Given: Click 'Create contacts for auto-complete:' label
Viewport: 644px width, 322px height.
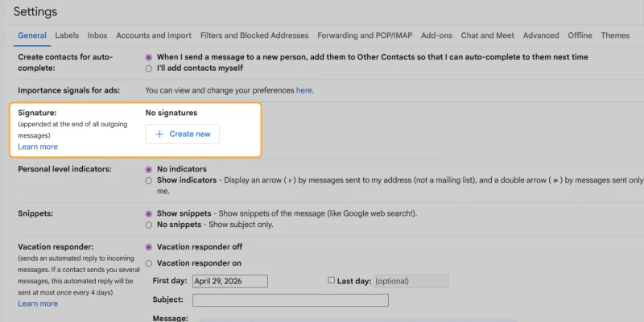Looking at the screenshot, I should coord(65,63).
